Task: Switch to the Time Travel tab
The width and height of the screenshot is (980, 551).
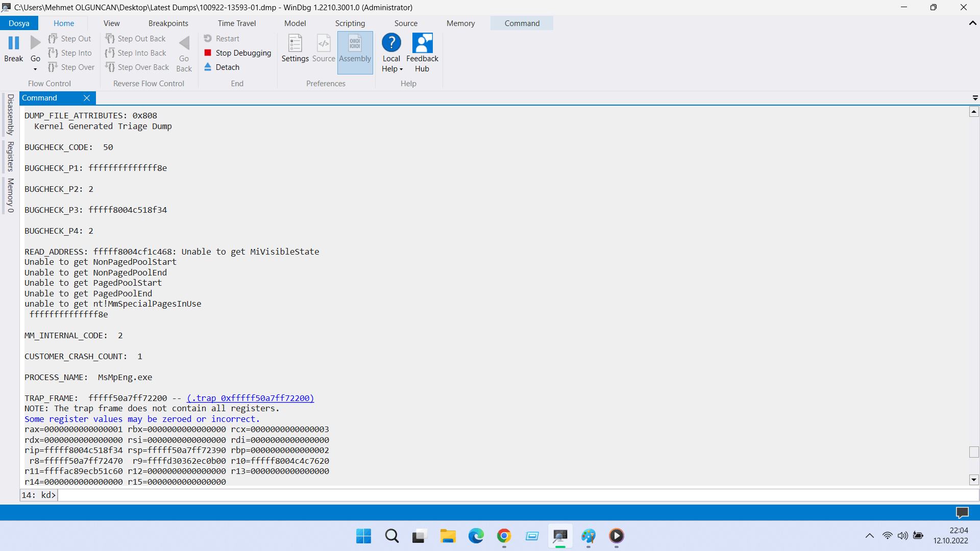Action: click(x=236, y=23)
